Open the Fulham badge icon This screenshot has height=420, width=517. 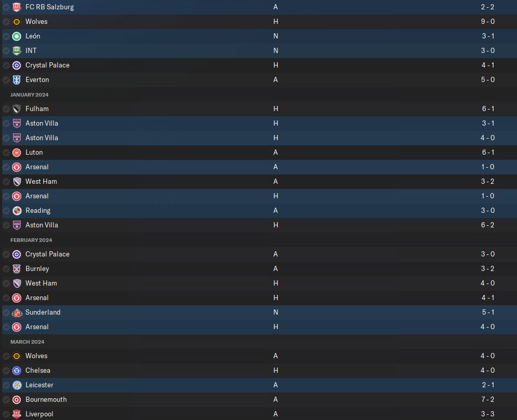[x=17, y=109]
